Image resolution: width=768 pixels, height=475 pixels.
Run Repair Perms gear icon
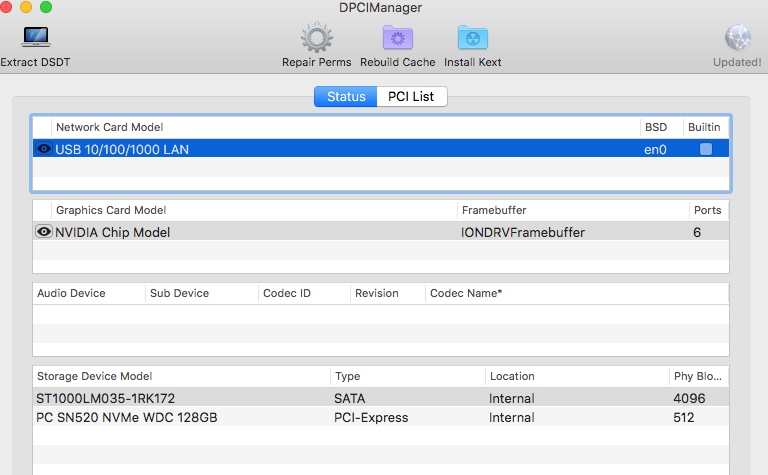point(316,37)
